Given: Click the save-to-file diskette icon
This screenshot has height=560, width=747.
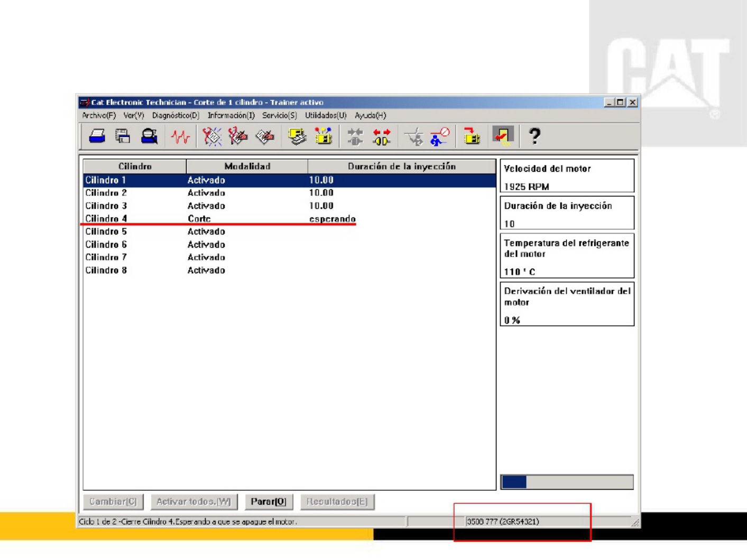Looking at the screenshot, I should 123,137.
